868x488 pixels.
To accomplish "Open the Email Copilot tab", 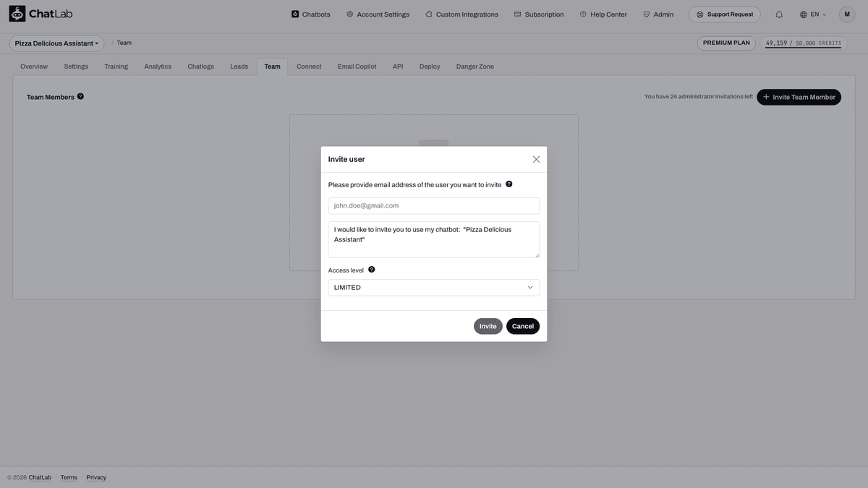I will coord(357,67).
